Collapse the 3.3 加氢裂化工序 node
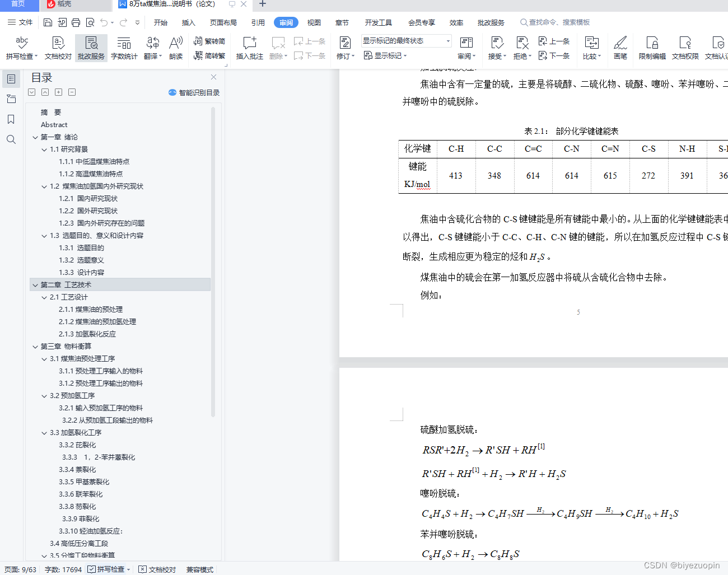The image size is (728, 575). coord(44,433)
